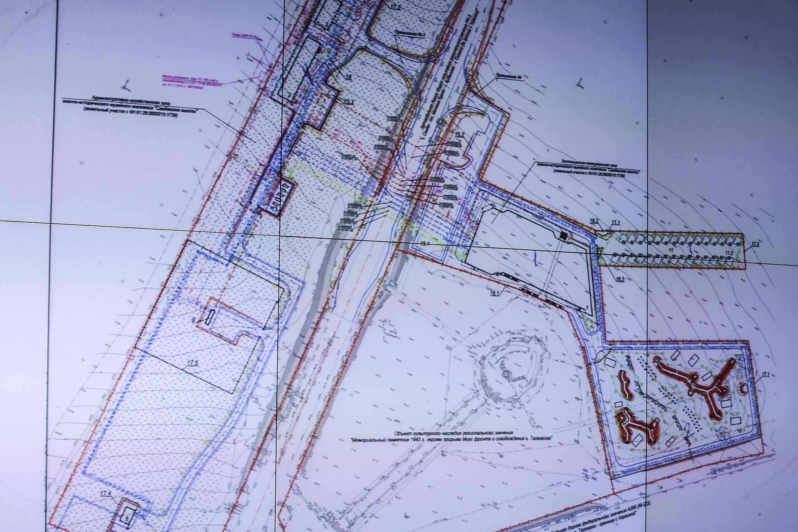
Task: Click the plan label "15.3"
Action: (349, 103)
